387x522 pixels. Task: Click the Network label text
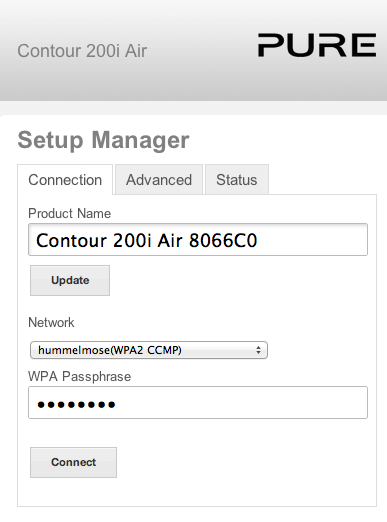point(51,322)
